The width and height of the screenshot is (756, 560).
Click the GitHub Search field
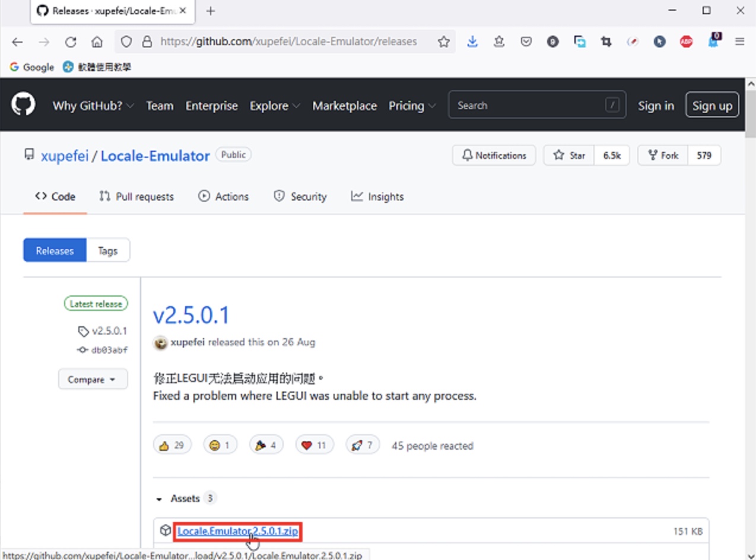click(x=536, y=105)
